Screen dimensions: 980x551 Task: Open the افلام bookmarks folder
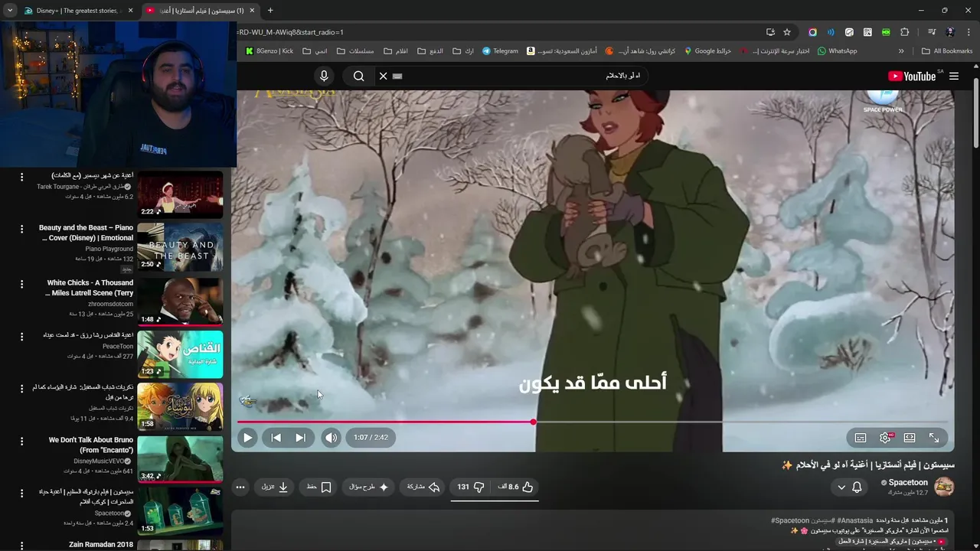pyautogui.click(x=396, y=51)
